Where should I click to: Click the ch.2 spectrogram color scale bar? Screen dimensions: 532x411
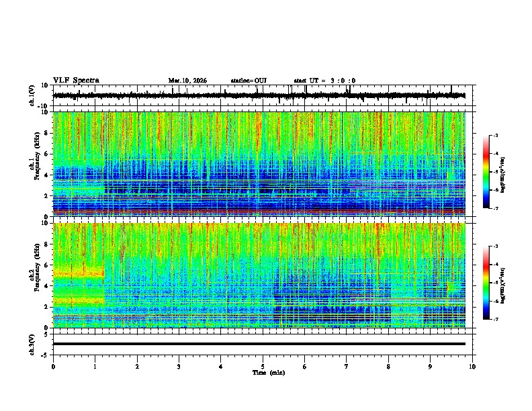tap(486, 283)
